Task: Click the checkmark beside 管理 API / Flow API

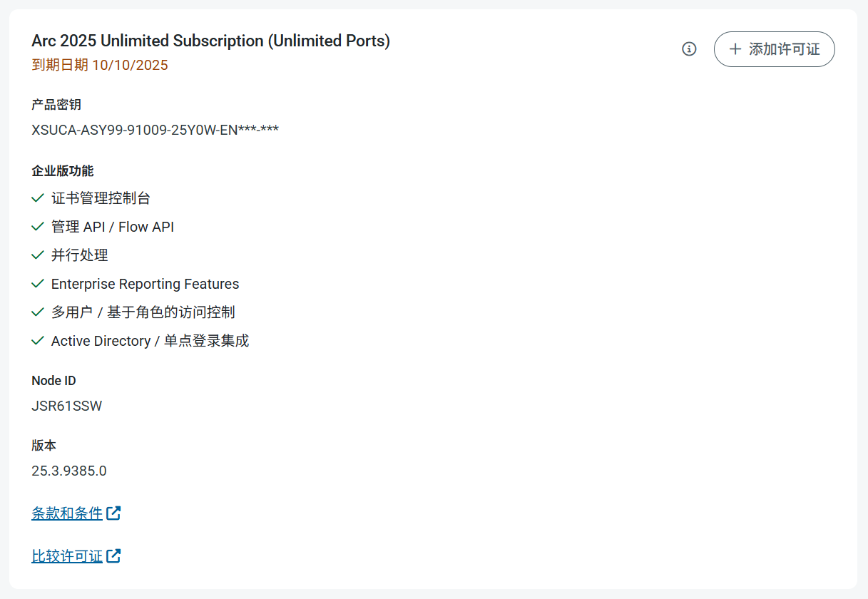Action: 39,227
